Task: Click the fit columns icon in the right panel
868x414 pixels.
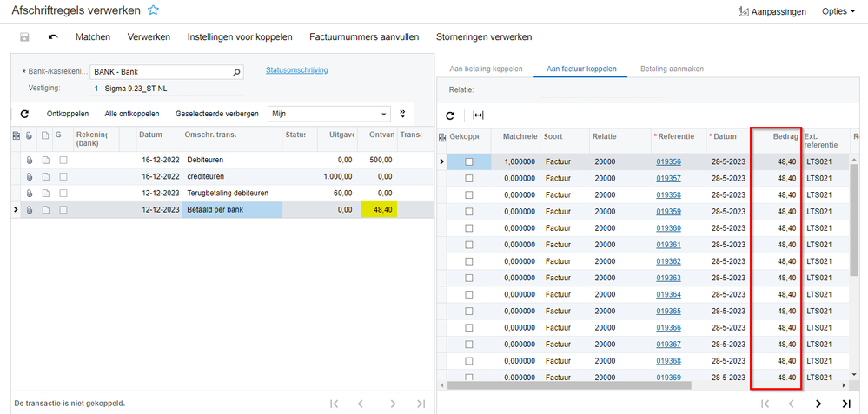Action: 478,115
